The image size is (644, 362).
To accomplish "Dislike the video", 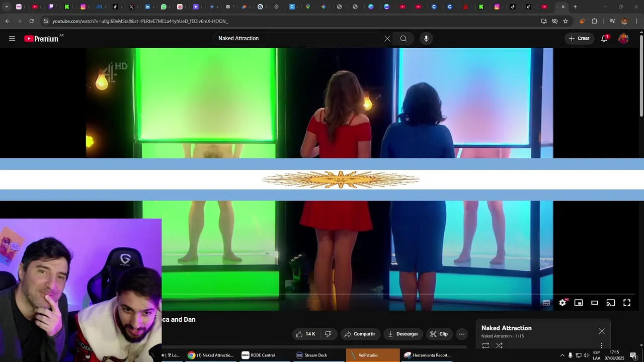I will [x=329, y=334].
